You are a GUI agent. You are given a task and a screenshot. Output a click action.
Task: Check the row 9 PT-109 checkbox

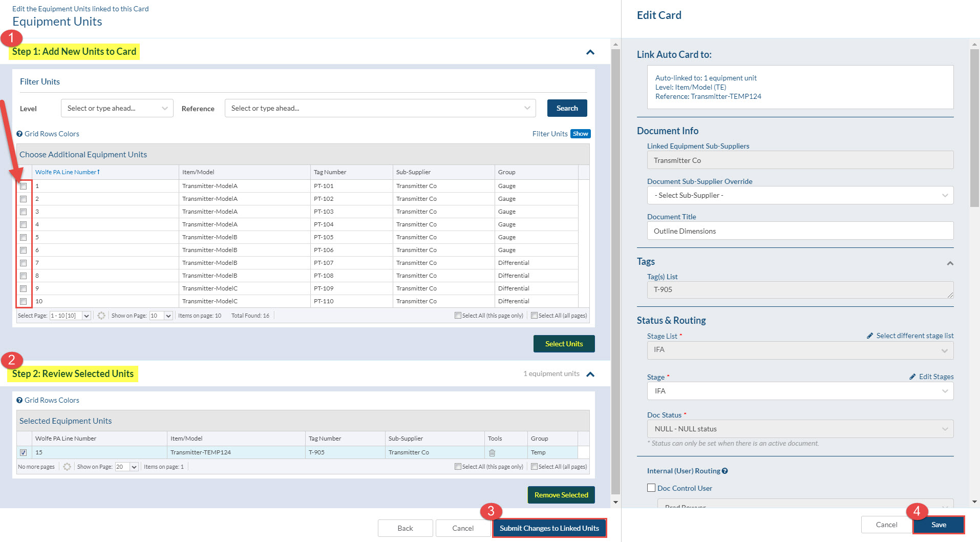pyautogui.click(x=23, y=288)
